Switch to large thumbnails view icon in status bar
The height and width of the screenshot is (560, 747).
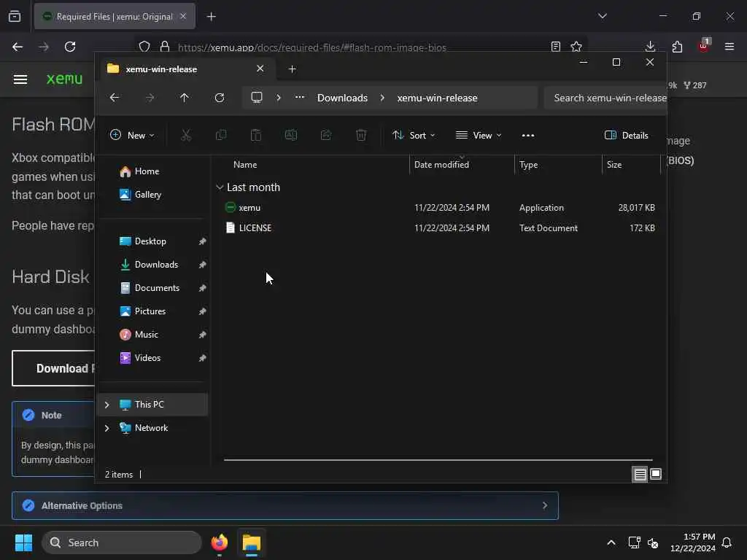tap(656, 474)
